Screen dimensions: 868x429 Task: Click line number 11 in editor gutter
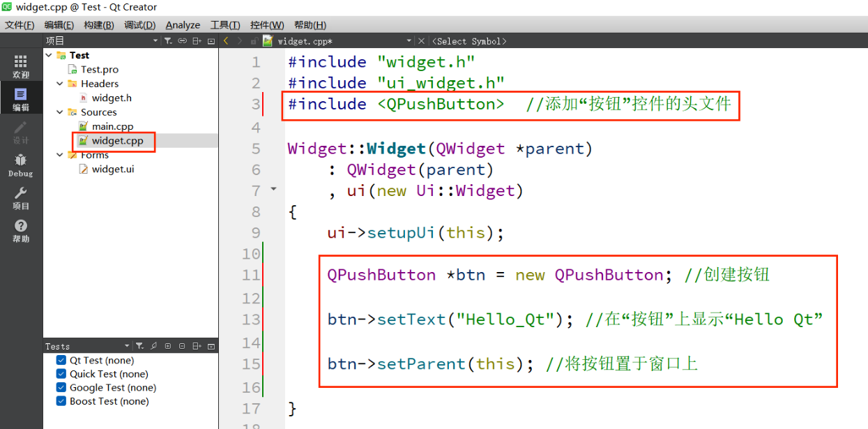point(251,275)
